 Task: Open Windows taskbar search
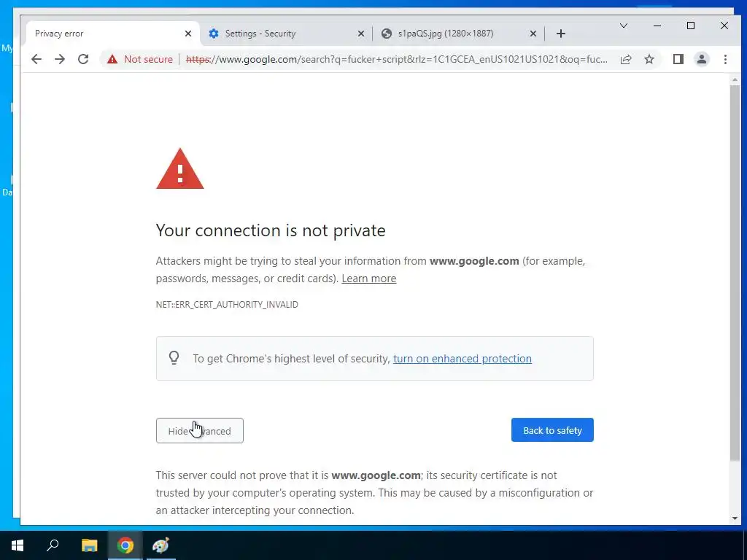pos(53,545)
